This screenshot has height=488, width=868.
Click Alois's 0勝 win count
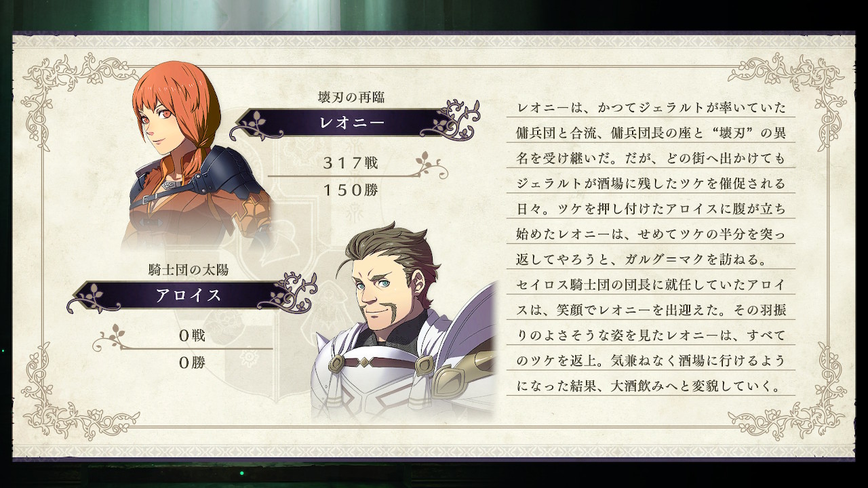click(192, 363)
